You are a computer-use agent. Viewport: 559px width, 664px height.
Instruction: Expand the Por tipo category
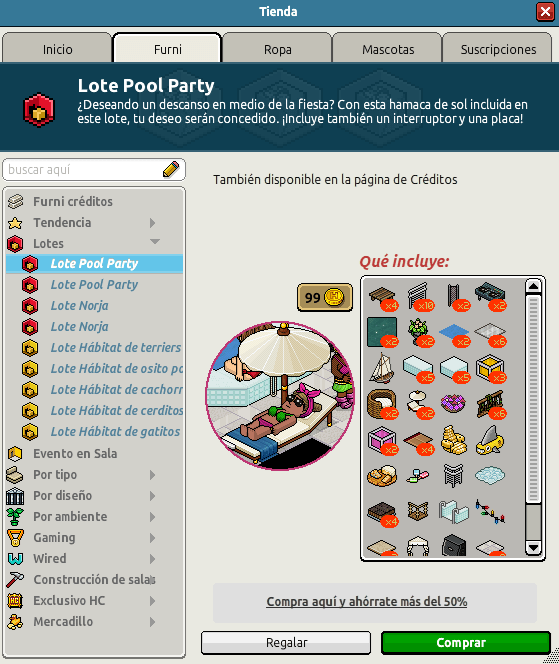152,475
